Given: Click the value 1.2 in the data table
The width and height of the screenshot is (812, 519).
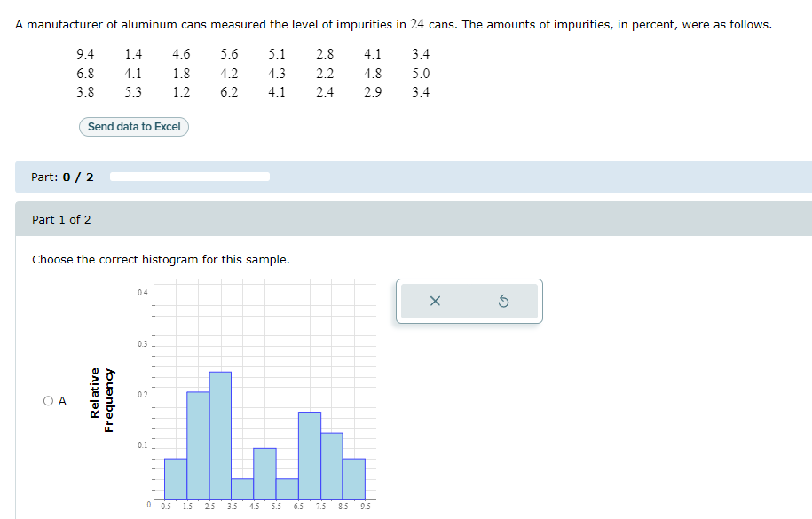Looking at the screenshot, I should [x=182, y=91].
